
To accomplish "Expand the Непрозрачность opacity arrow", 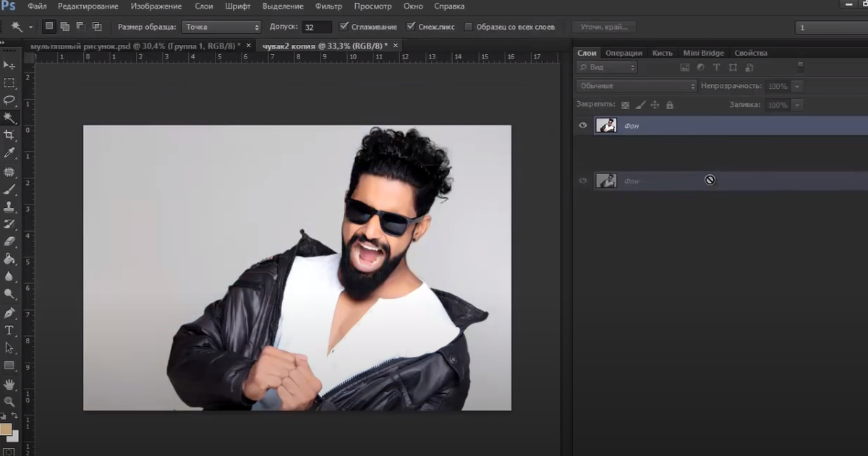I will [797, 86].
